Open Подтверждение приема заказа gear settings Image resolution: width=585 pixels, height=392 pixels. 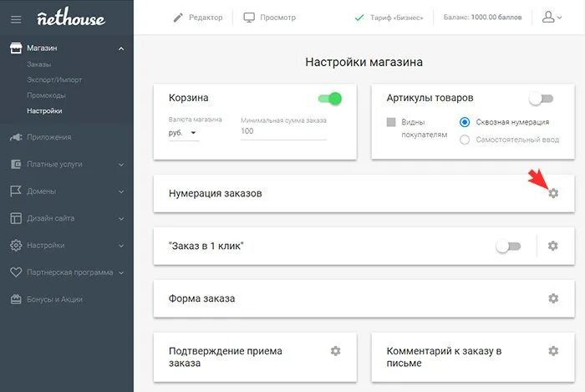pos(335,351)
